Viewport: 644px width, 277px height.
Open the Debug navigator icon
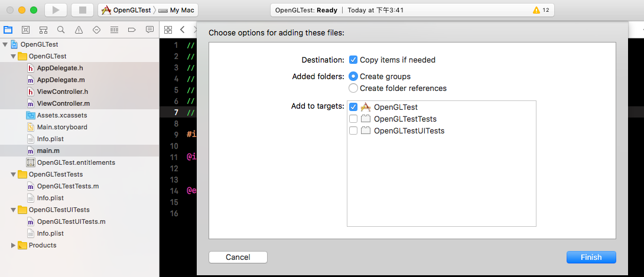[114, 30]
